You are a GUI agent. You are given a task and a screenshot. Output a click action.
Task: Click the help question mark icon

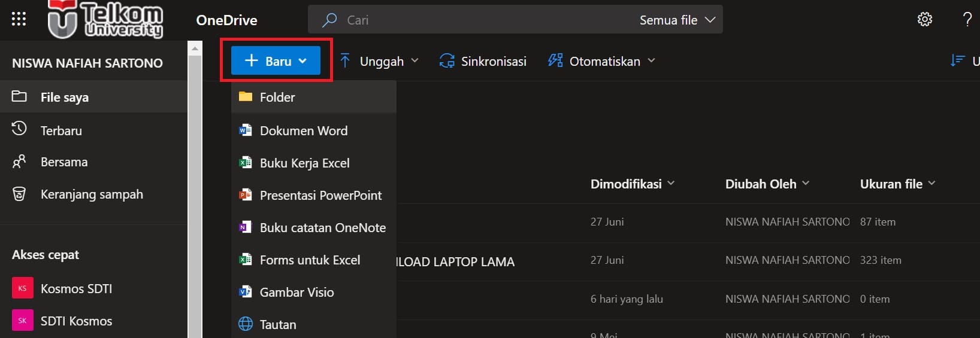pos(967,19)
